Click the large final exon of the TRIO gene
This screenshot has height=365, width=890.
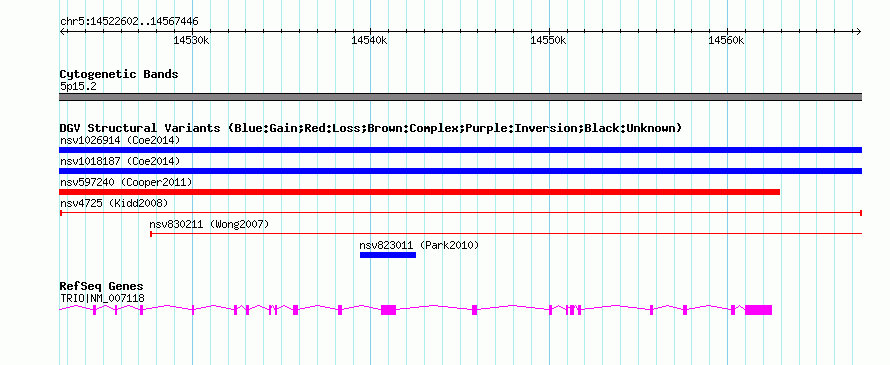[x=758, y=309]
